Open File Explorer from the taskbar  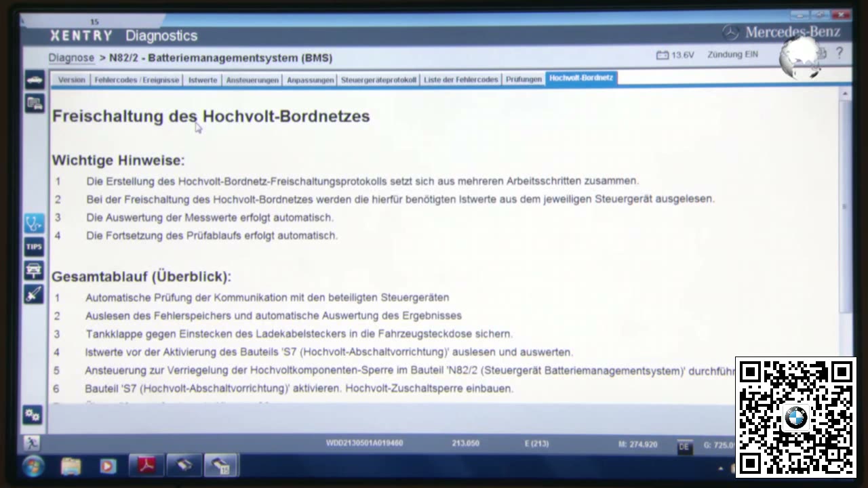point(71,466)
